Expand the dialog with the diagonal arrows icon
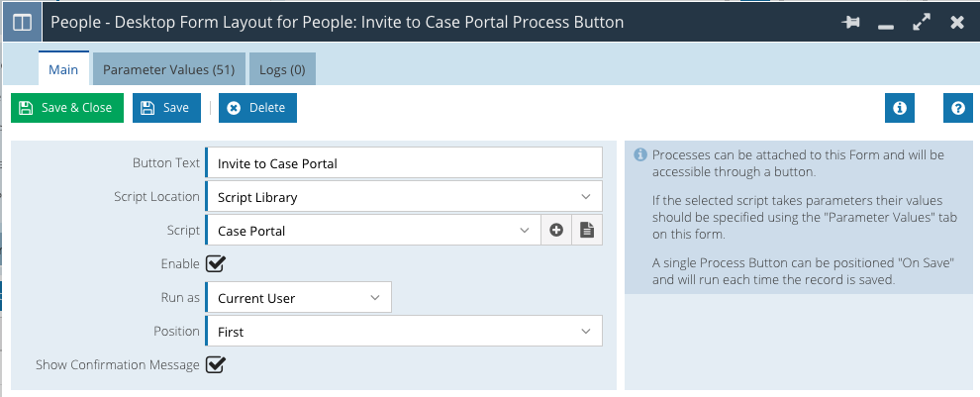The height and width of the screenshot is (397, 980). (922, 23)
